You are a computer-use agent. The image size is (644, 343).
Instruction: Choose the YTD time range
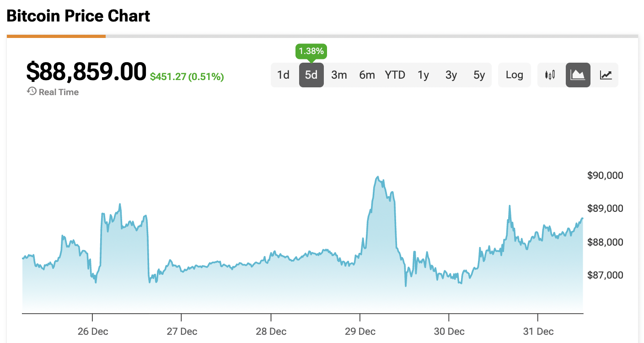pyautogui.click(x=395, y=75)
